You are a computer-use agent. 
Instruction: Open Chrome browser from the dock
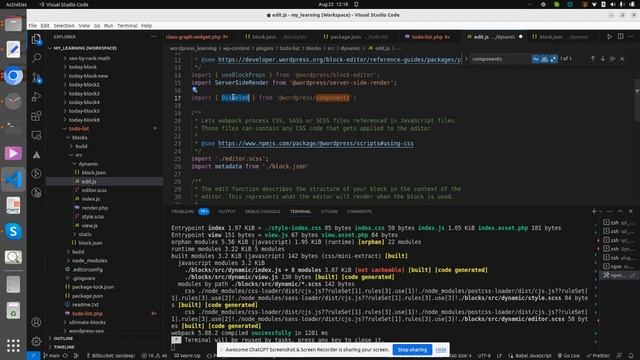(x=13, y=75)
